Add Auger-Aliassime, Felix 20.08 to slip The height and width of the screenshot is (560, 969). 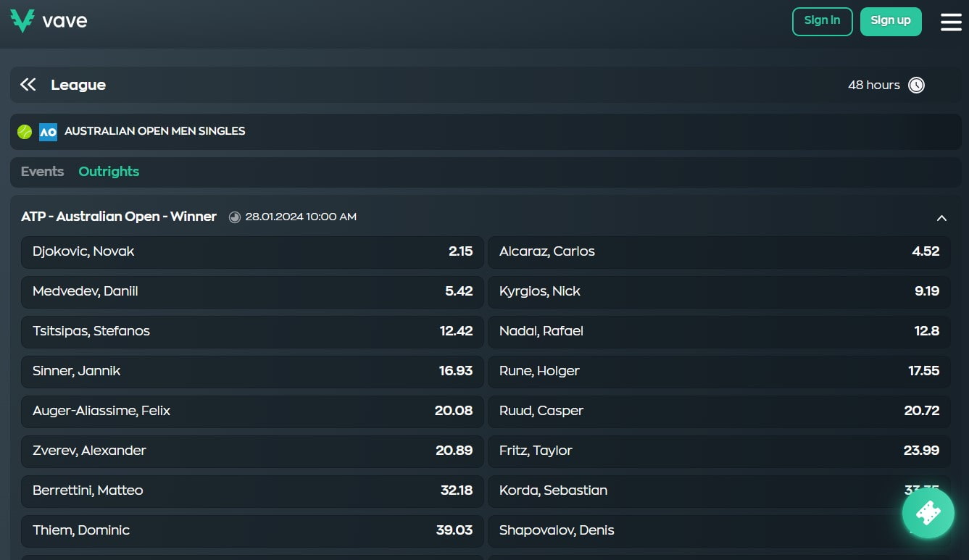pyautogui.click(x=252, y=411)
